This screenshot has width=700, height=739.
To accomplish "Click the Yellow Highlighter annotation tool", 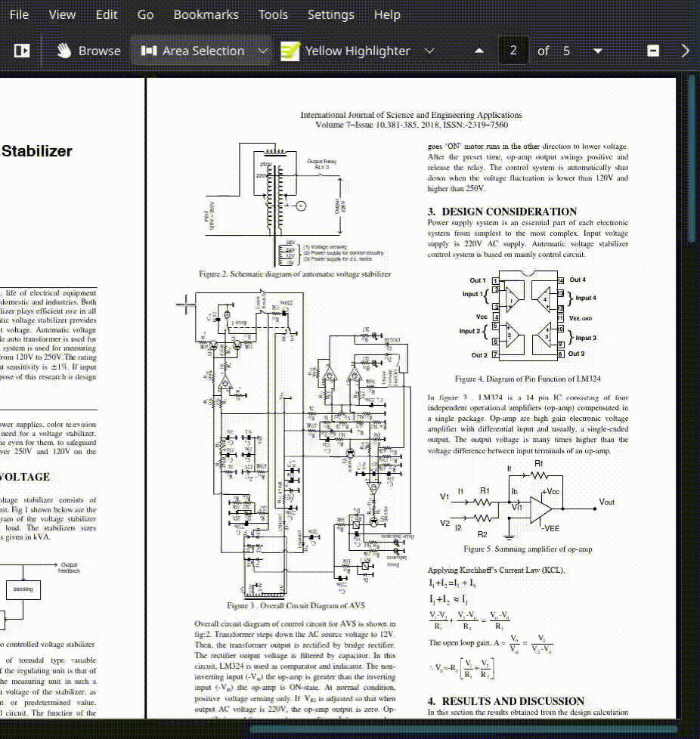I will [x=345, y=51].
